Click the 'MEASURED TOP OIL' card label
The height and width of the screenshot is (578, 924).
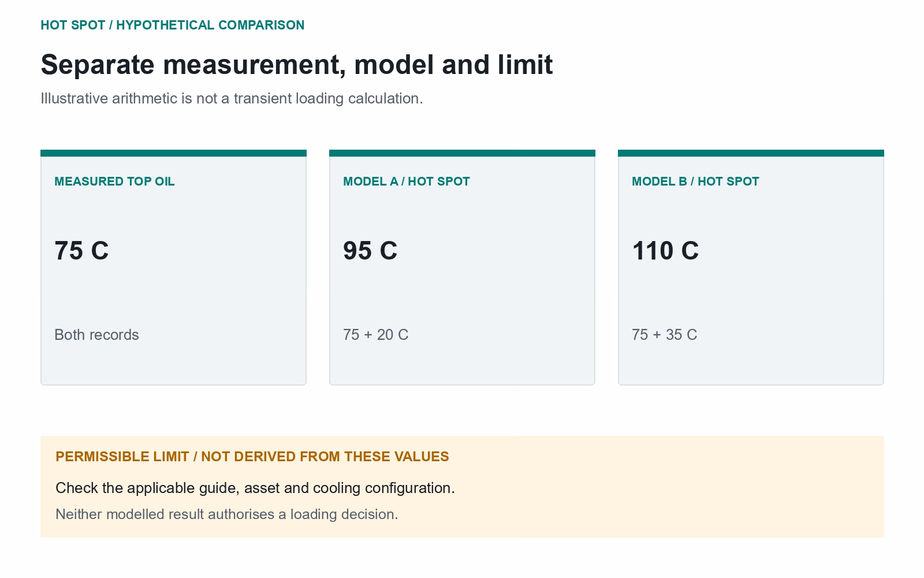(x=114, y=181)
